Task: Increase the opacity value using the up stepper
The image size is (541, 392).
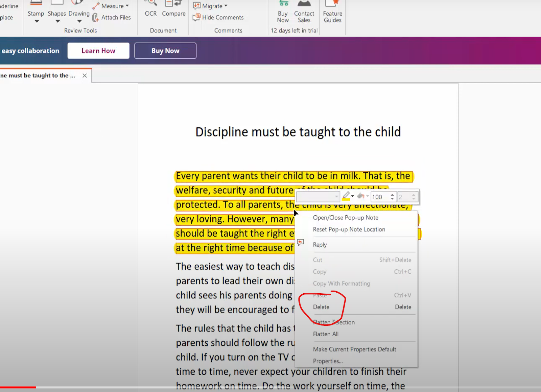Action: 392,195
